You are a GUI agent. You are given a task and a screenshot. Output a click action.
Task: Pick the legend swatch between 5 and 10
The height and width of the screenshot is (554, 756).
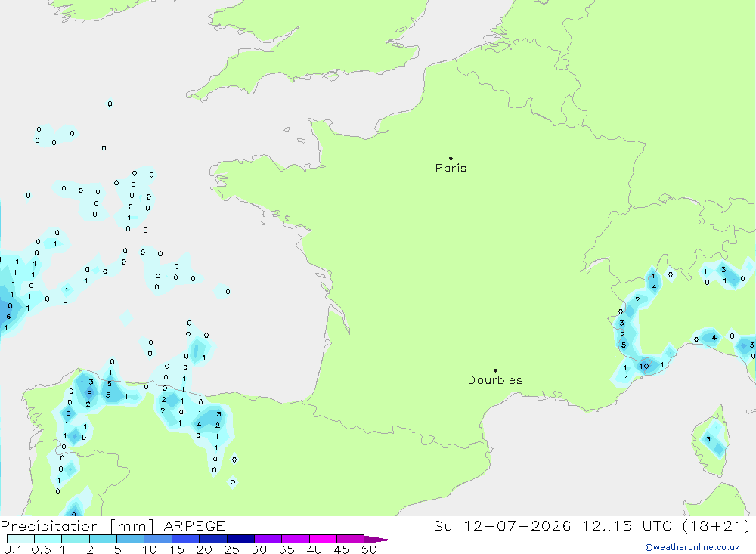(x=130, y=539)
